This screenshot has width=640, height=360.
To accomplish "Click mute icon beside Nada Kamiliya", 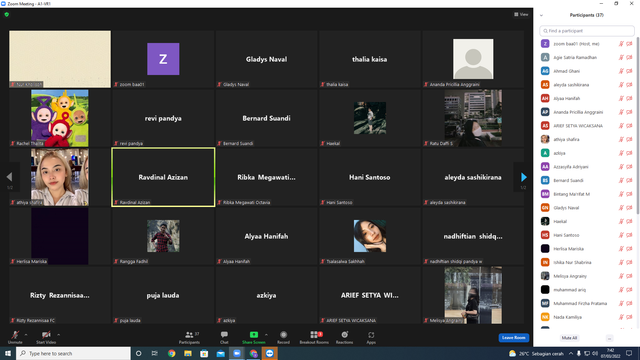I will [621, 317].
